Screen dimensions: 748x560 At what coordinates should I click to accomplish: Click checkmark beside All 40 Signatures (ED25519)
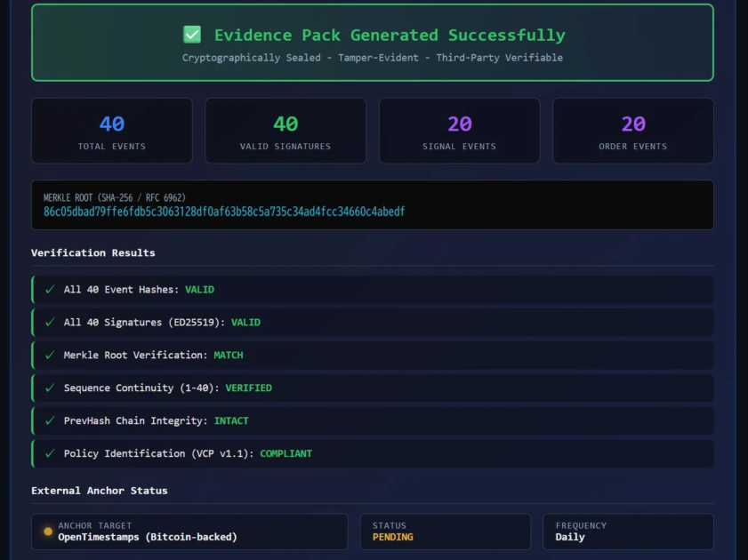(x=50, y=323)
